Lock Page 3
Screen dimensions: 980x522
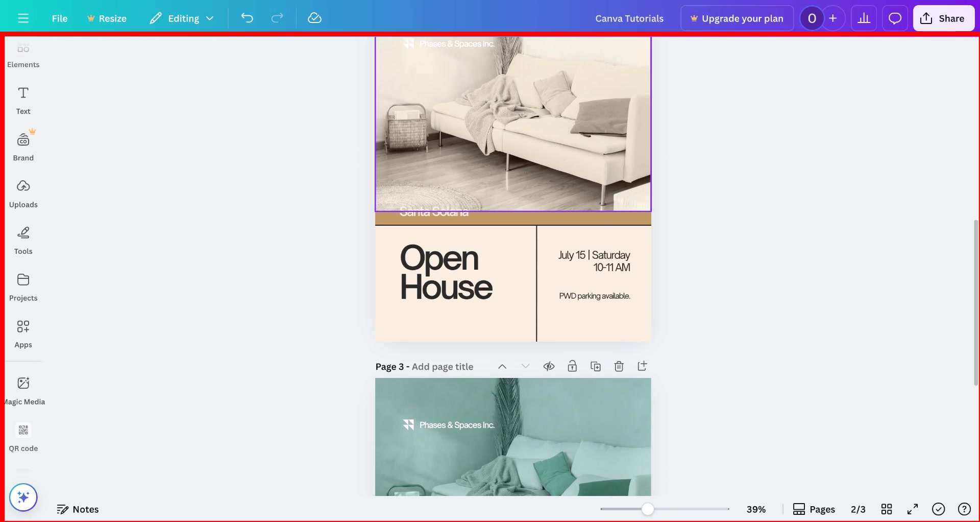tap(572, 366)
